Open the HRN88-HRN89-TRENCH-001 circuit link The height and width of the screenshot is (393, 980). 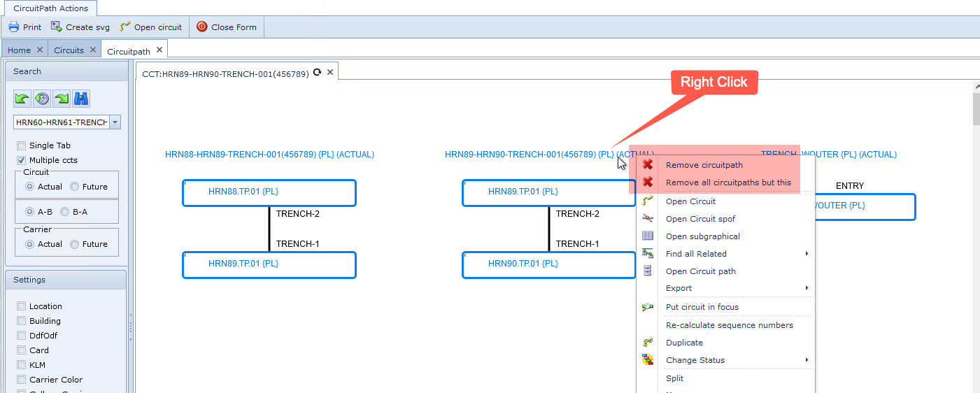pyautogui.click(x=269, y=155)
